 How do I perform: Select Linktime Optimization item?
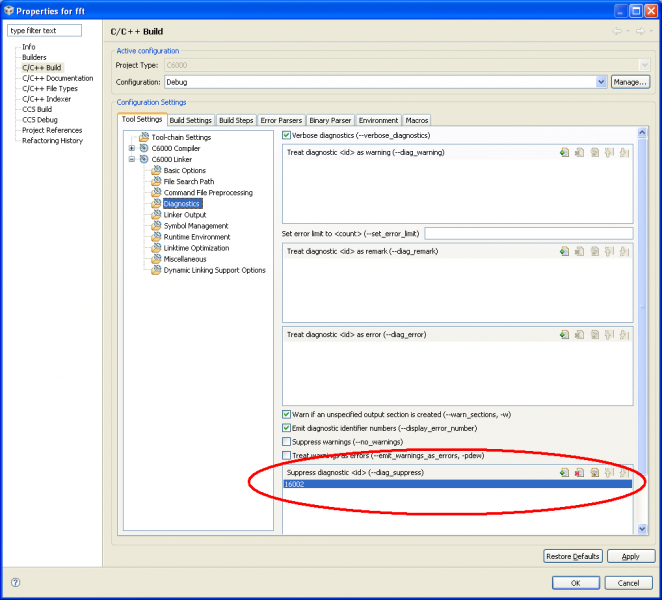click(196, 248)
